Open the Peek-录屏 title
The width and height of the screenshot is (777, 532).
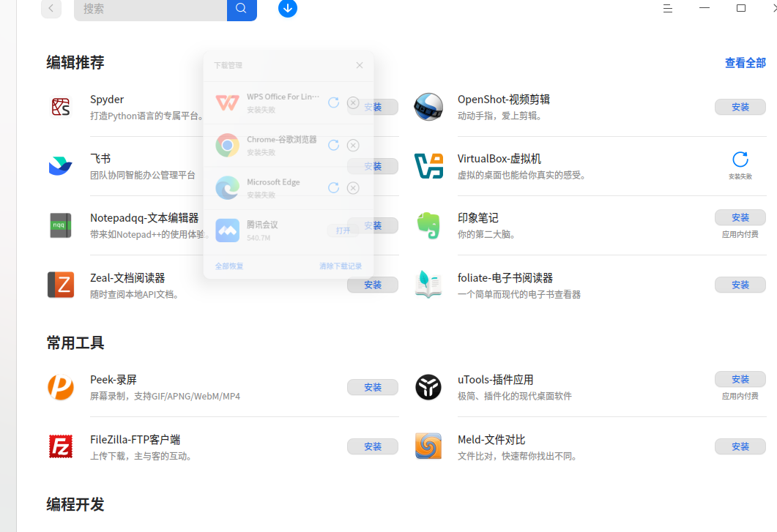pos(114,380)
